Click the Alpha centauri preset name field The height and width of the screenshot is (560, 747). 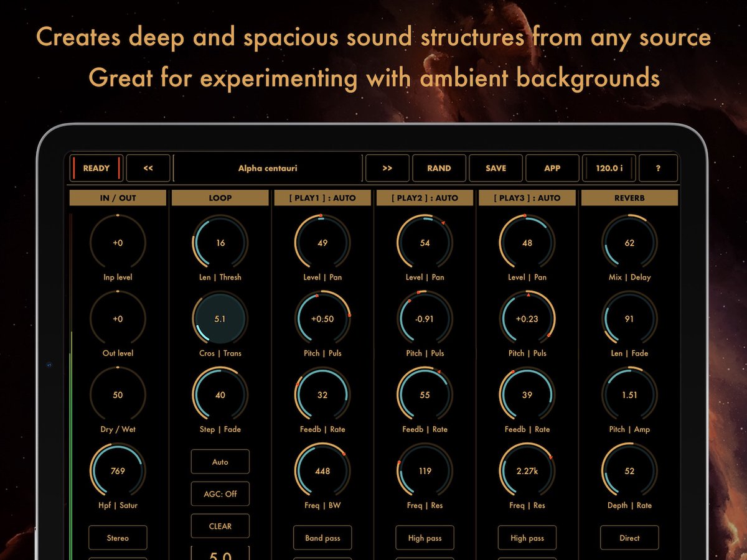pyautogui.click(x=268, y=168)
